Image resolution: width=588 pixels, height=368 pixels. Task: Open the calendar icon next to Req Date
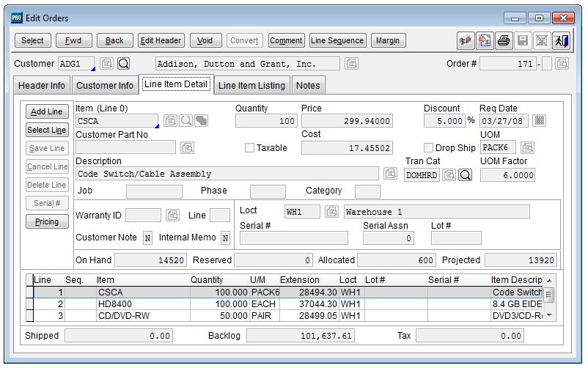click(x=540, y=121)
